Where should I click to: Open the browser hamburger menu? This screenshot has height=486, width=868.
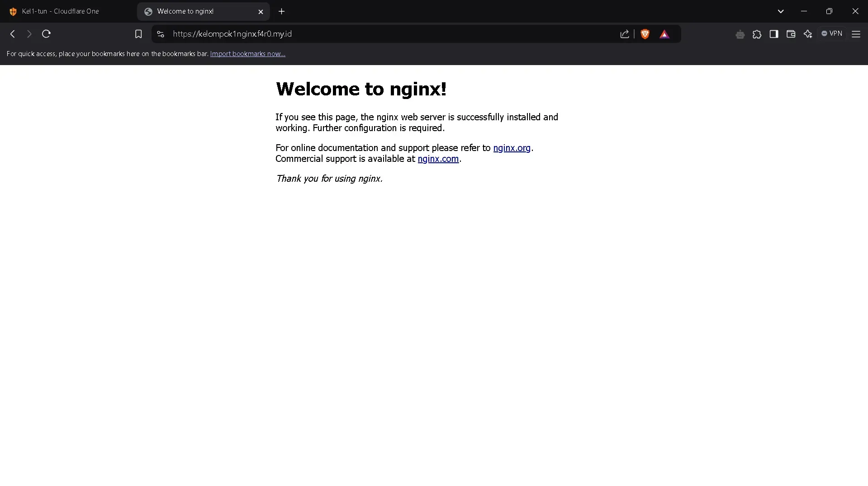(856, 34)
